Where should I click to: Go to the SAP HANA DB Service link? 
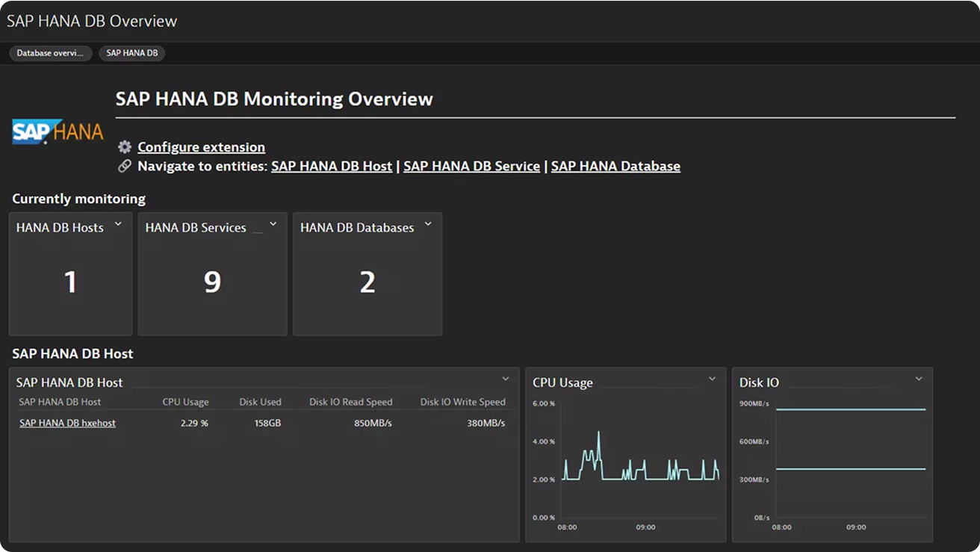pyautogui.click(x=471, y=166)
